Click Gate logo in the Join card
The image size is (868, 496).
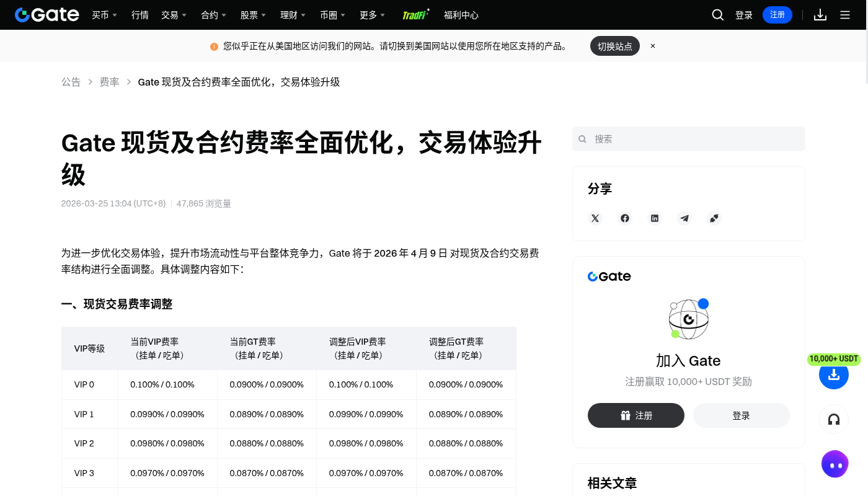pos(609,277)
